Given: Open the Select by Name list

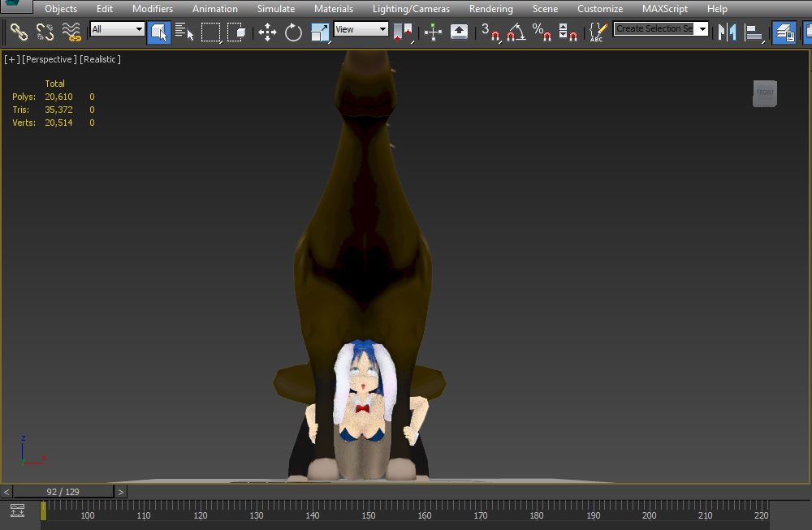Looking at the screenshot, I should point(184,32).
